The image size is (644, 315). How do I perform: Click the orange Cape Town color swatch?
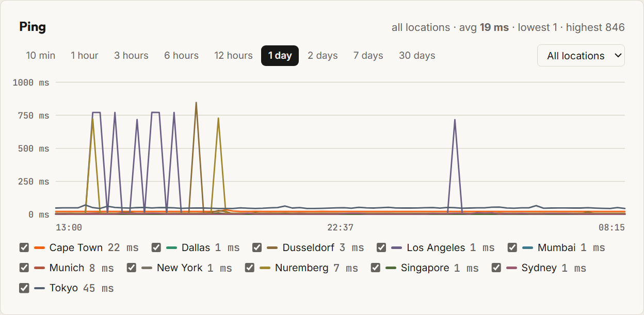pos(40,248)
